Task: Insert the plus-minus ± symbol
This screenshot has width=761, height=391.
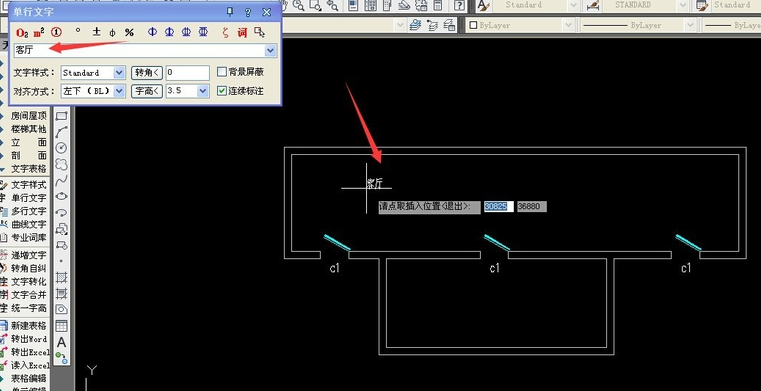Action: click(96, 32)
